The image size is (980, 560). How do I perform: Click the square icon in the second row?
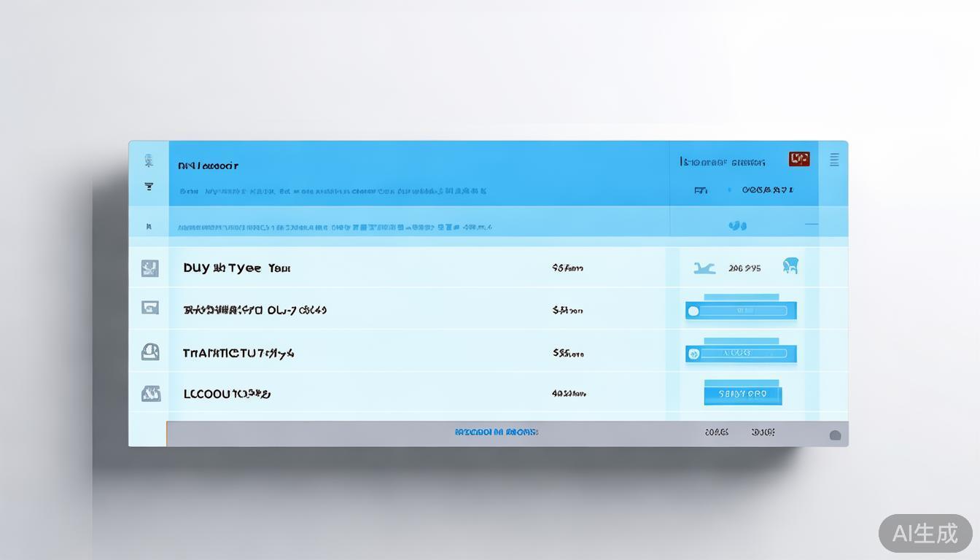(149, 308)
